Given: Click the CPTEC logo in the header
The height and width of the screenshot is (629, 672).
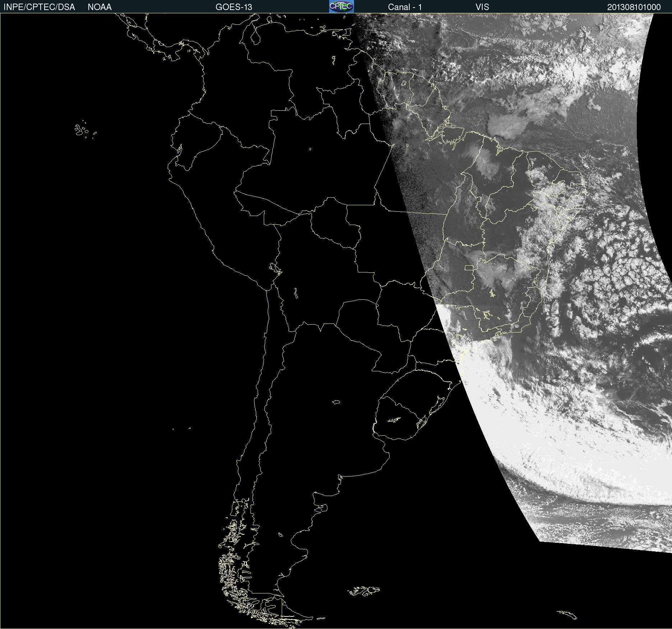Looking at the screenshot, I should pos(341,6).
